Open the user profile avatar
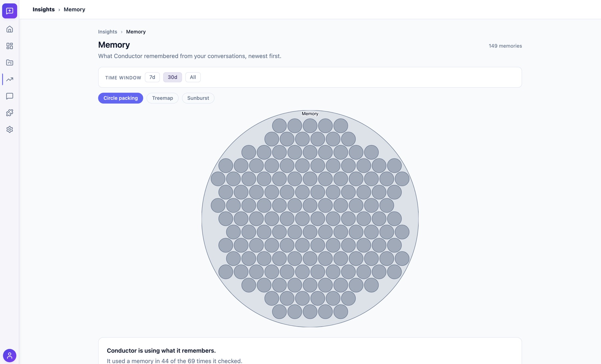 point(10,355)
